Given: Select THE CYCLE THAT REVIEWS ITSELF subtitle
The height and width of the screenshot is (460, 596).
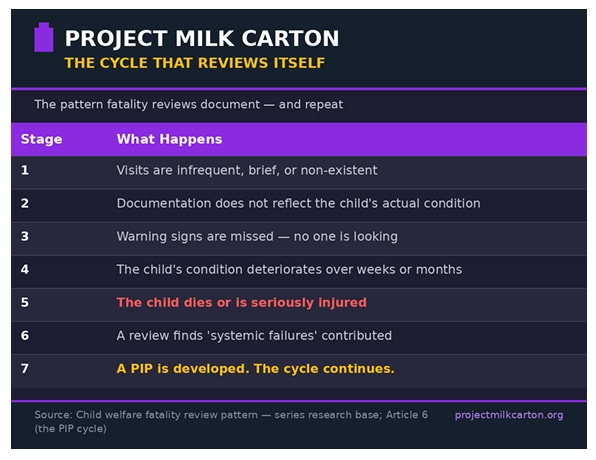Looking at the screenshot, I should coord(195,63).
